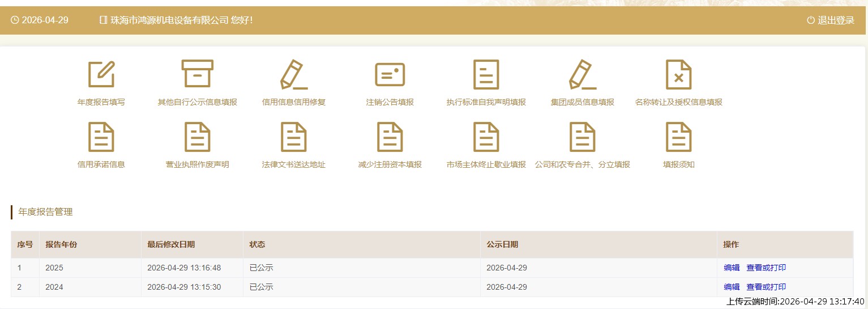Viewport: 868px width, 309px height.
Task: Edit the 2025 annual report
Action: point(732,268)
